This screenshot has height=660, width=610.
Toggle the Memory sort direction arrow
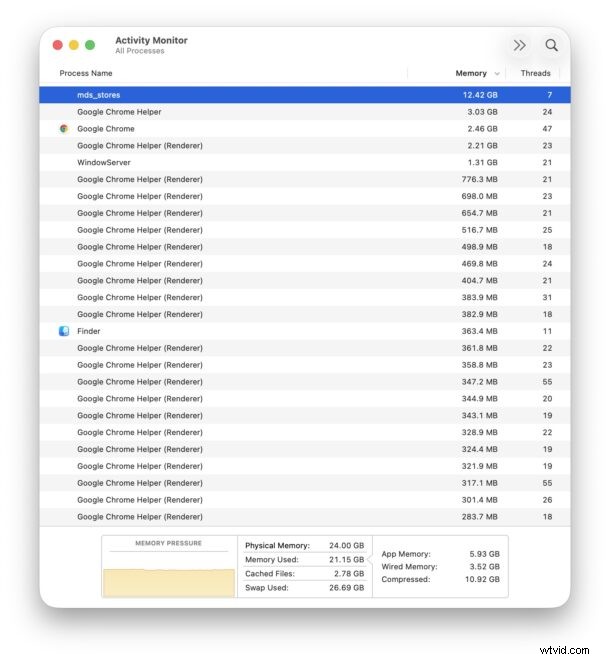tap(497, 74)
